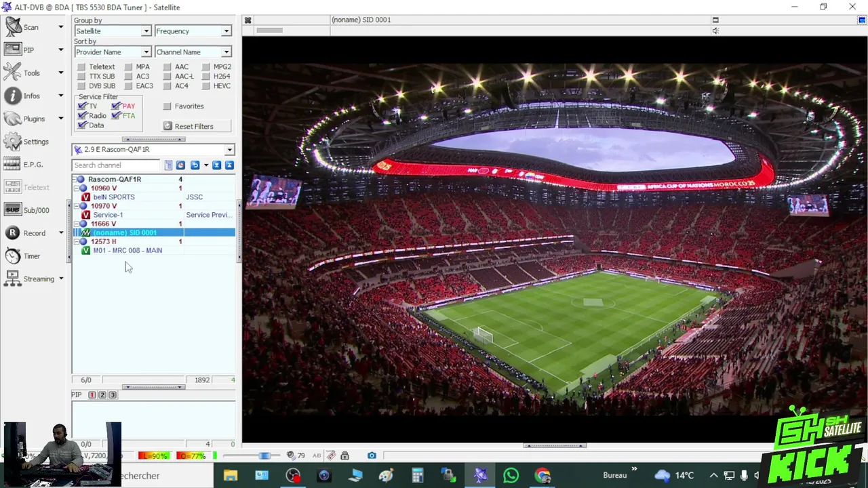
Task: Select PIP slot 3 button
Action: 113,395
